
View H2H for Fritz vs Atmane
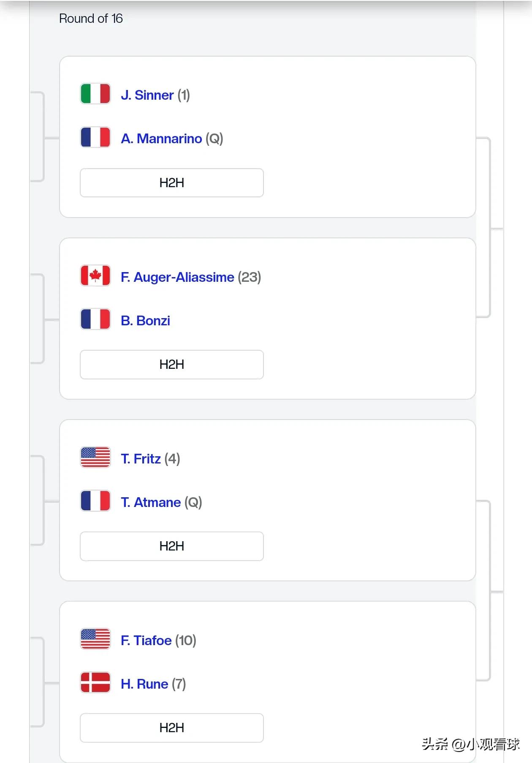click(x=172, y=546)
